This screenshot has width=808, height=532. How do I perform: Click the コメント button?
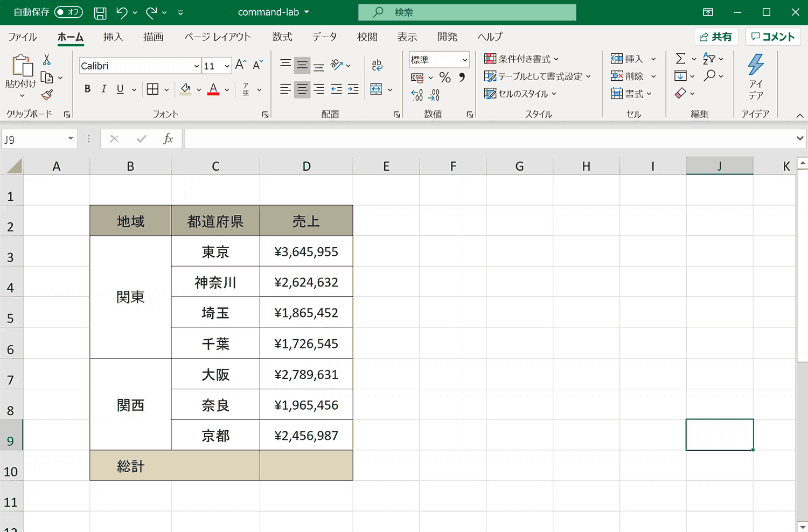coord(772,37)
